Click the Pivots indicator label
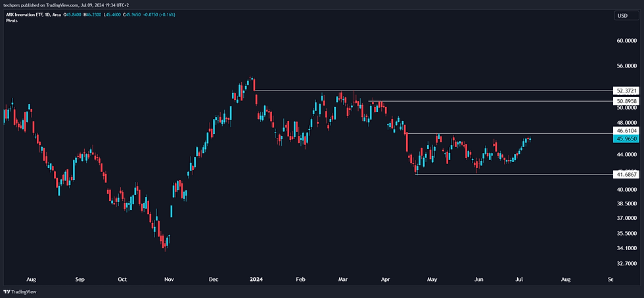Viewport: 644px width, 298px height. [11, 20]
